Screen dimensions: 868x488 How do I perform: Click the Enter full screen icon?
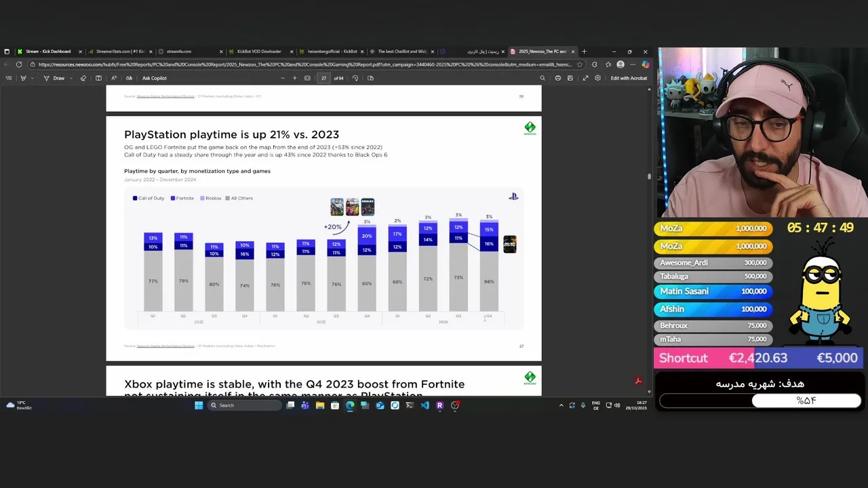coord(585,78)
